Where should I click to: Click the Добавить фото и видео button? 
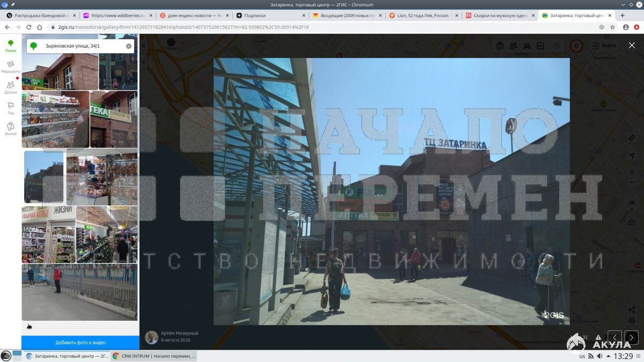click(x=80, y=342)
